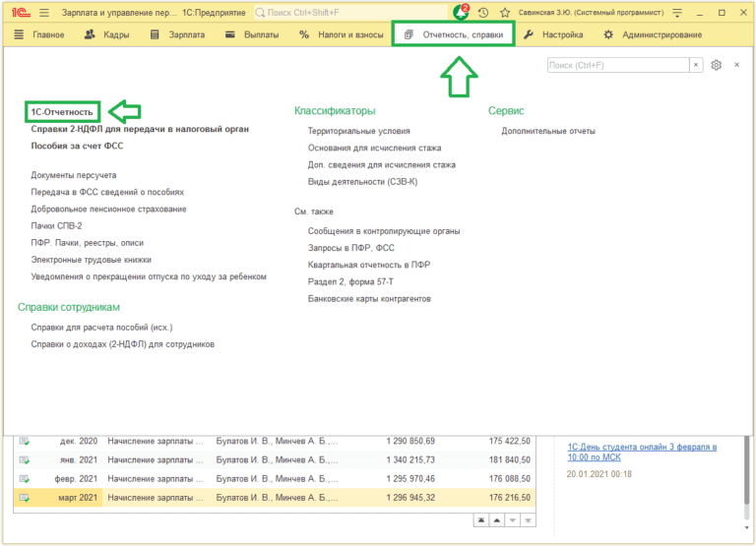756x546 pixels.
Task: Go down one row in list
Action: coord(513,520)
